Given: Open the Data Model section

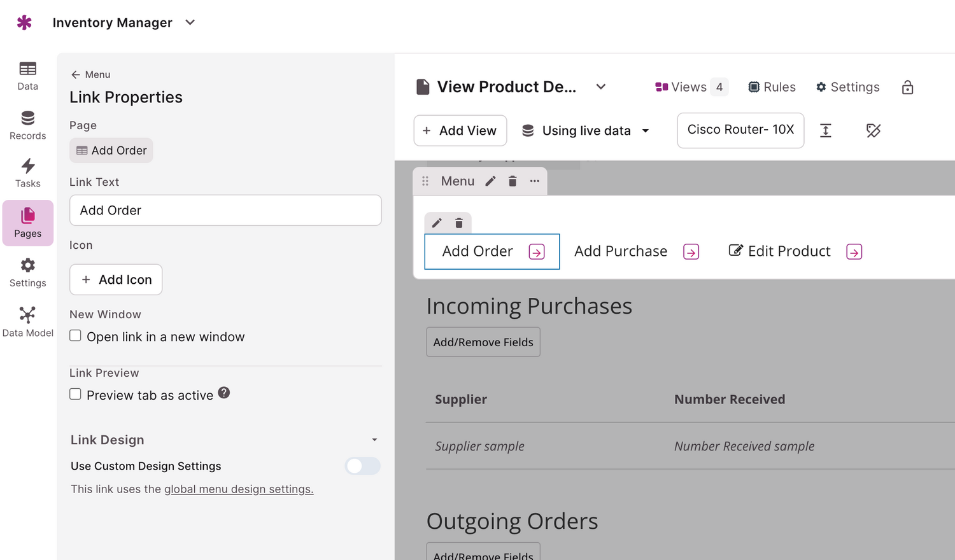Looking at the screenshot, I should click(27, 322).
